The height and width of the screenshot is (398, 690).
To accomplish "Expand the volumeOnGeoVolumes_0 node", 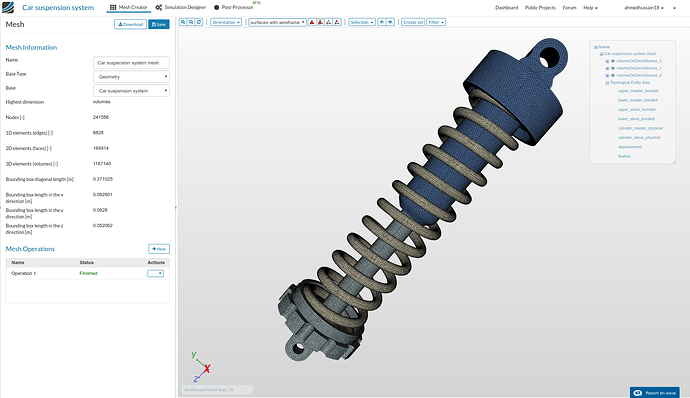I will [x=607, y=75].
